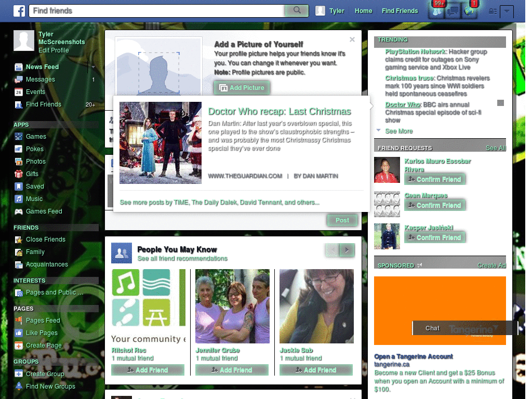The height and width of the screenshot is (399, 532).
Task: Click Create Page plus icon
Action: (x=19, y=345)
